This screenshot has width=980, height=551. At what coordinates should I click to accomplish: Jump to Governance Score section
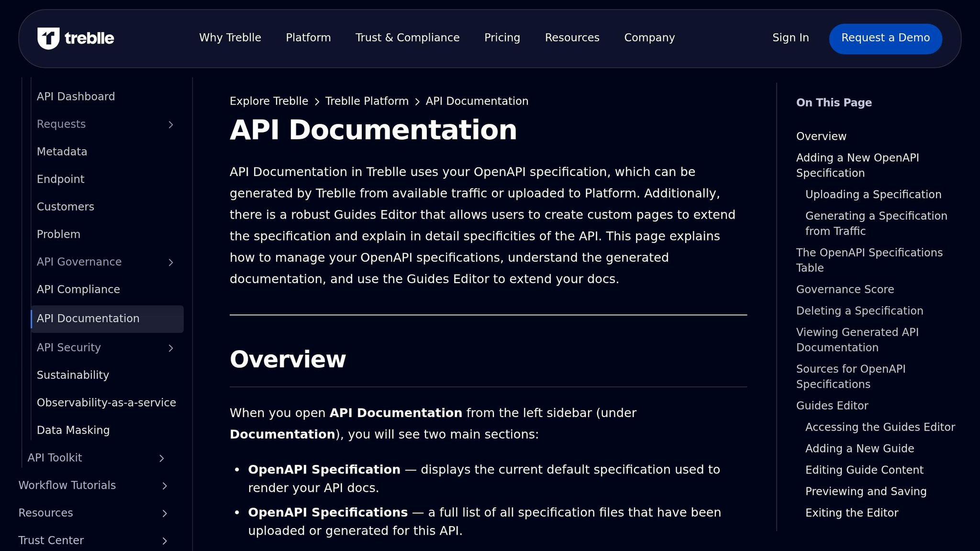click(845, 290)
